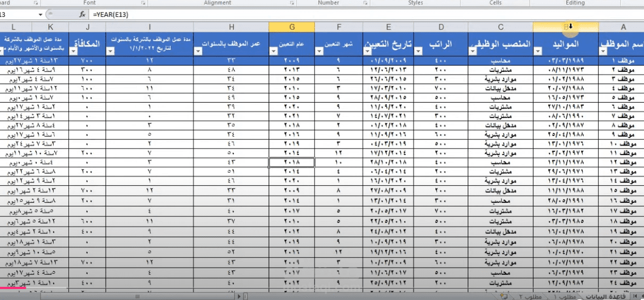Open filter dropdown for المكافأة column
Image resolution: width=644 pixels, height=300 pixels.
pos(74,52)
